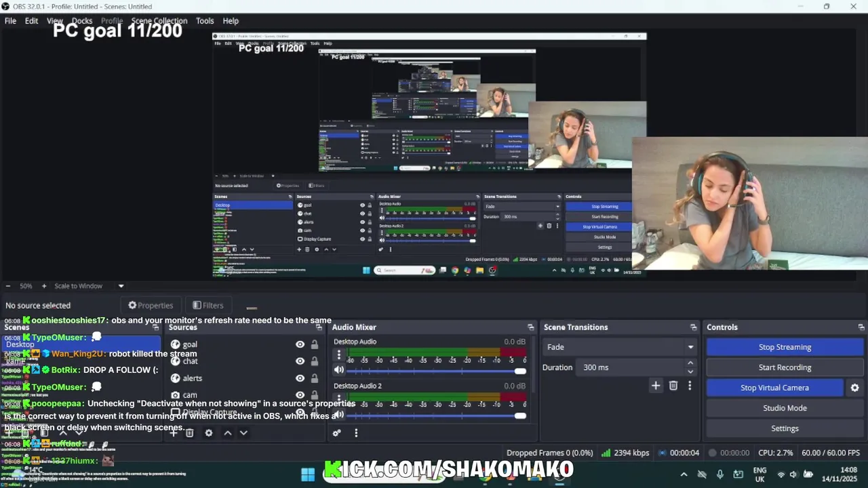Screen dimensions: 868x488
Task: Click Audio Mixer vertical scrollbar
Action: click(x=533, y=366)
